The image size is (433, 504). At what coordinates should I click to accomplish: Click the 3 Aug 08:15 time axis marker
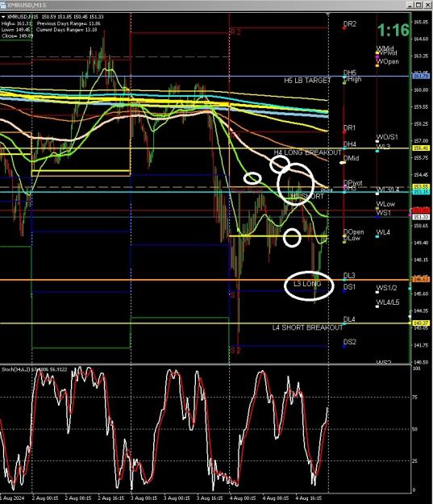coord(177,498)
